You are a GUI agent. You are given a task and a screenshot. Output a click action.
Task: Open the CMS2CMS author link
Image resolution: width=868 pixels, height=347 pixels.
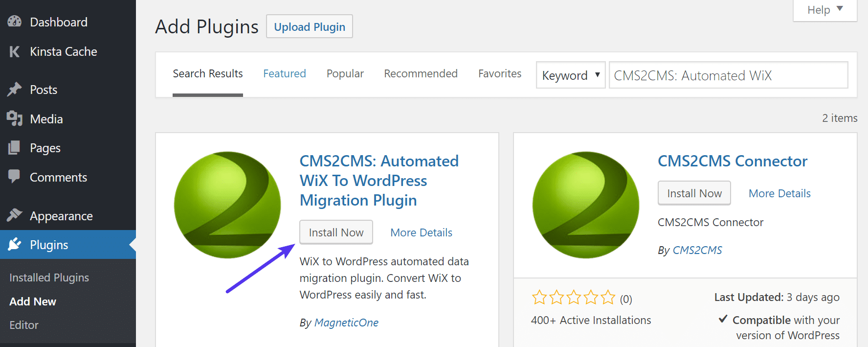click(x=697, y=250)
